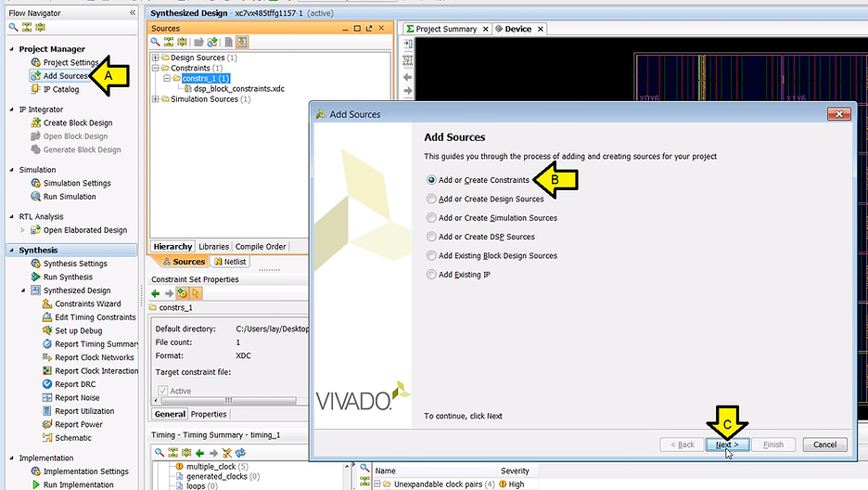The width and height of the screenshot is (868, 490).
Task: Open the IP Catalog
Action: point(60,89)
